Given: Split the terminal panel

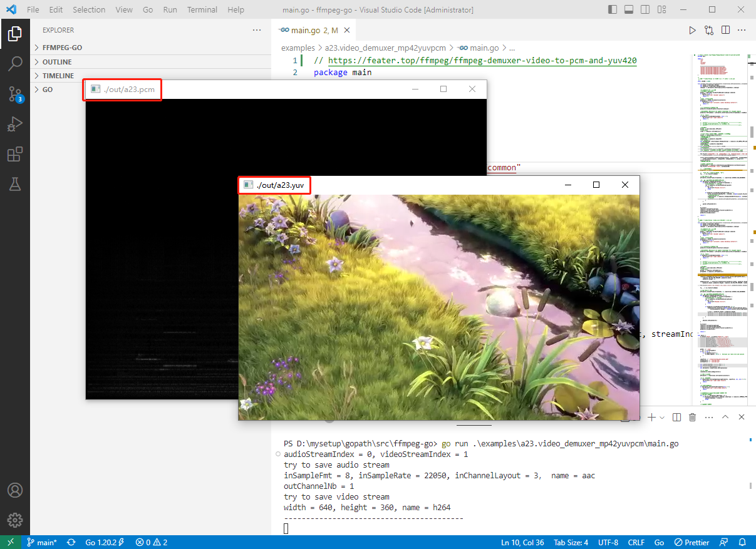Looking at the screenshot, I should tap(676, 417).
